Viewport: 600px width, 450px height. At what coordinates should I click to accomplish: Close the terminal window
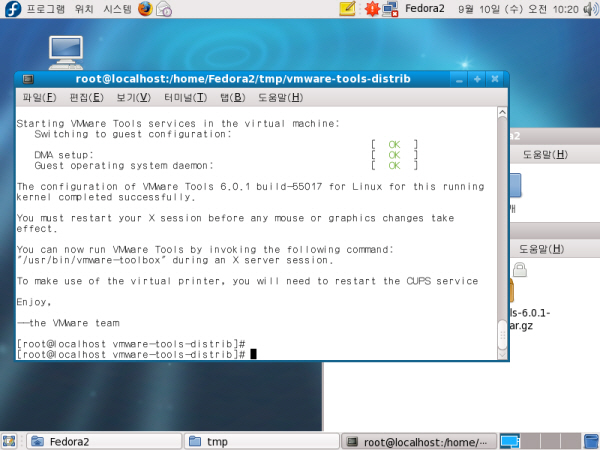[x=495, y=80]
